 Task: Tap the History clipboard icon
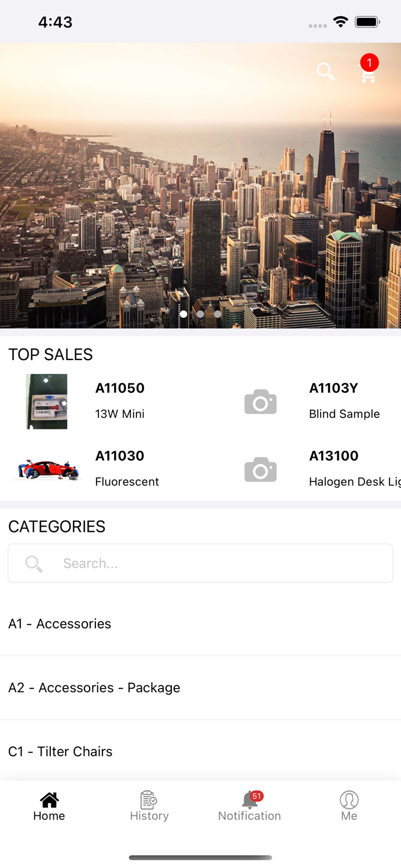coord(149,800)
